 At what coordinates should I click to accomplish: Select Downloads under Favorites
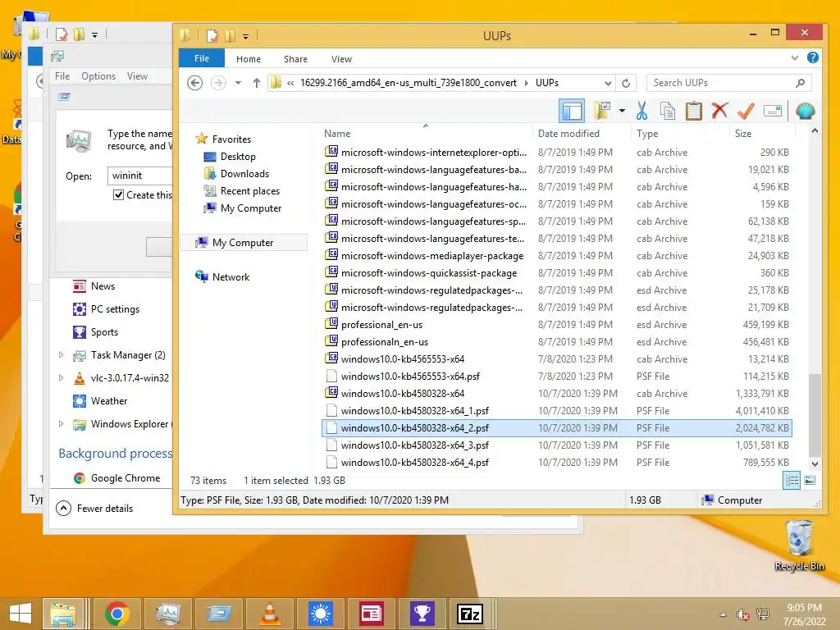coord(244,174)
